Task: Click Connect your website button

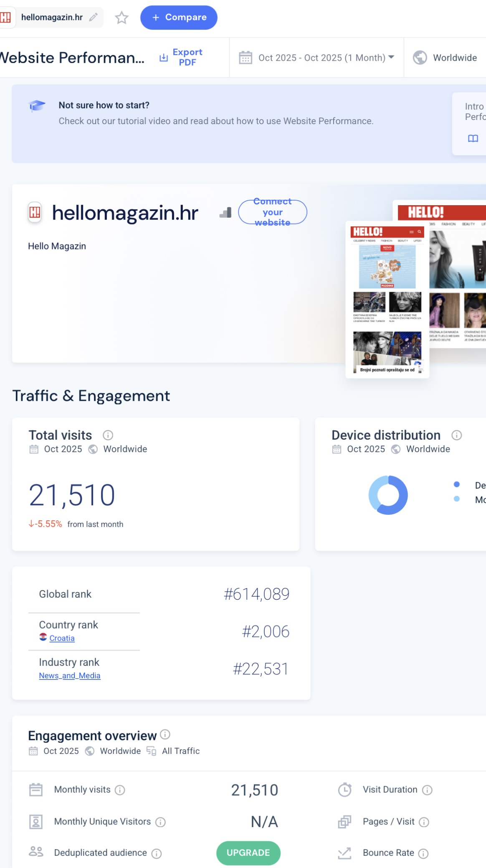Action: [x=273, y=212]
